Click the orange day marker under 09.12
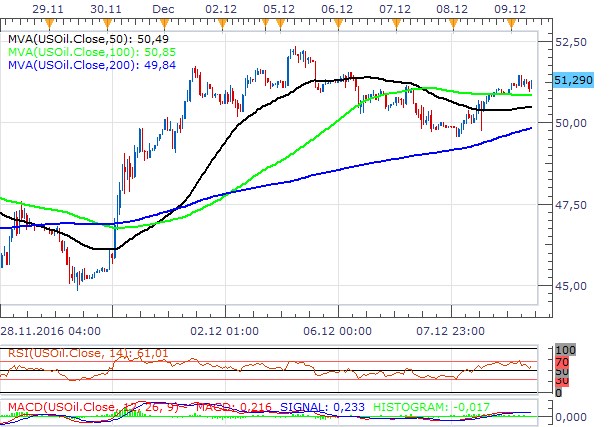The width and height of the screenshot is (610, 427). click(513, 22)
